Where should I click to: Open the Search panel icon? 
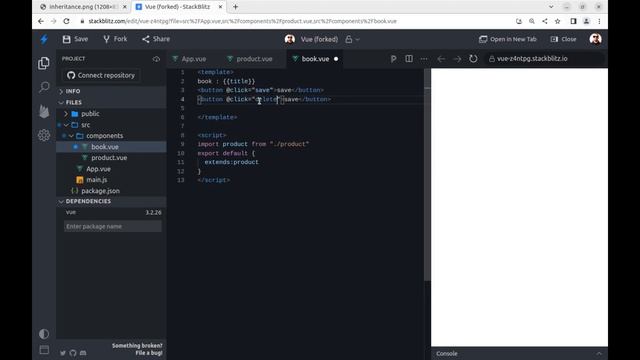tap(44, 87)
